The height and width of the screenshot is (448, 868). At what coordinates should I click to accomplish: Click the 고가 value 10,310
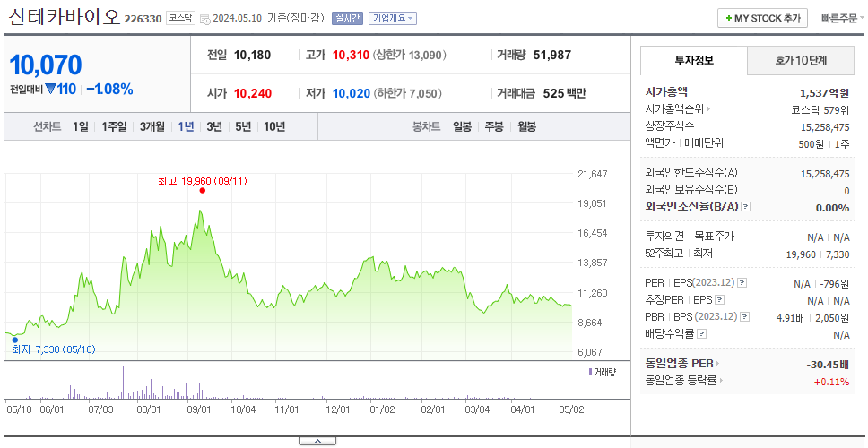click(x=351, y=55)
